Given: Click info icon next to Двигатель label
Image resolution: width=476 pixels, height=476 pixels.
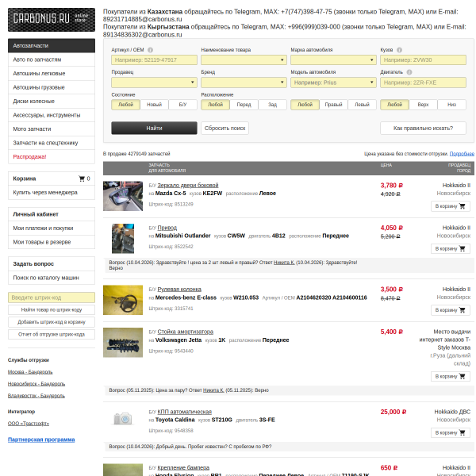Looking at the screenshot, I should pos(409,72).
